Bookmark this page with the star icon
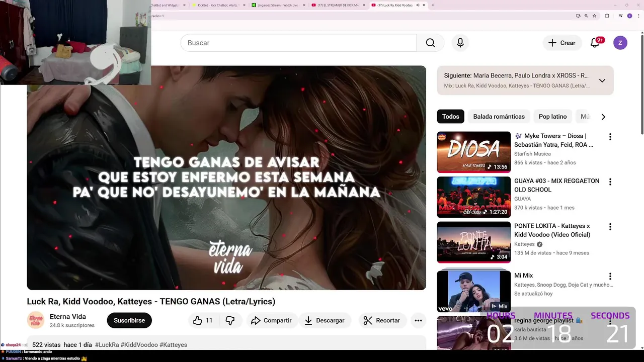This screenshot has width=644, height=362. (x=594, y=16)
